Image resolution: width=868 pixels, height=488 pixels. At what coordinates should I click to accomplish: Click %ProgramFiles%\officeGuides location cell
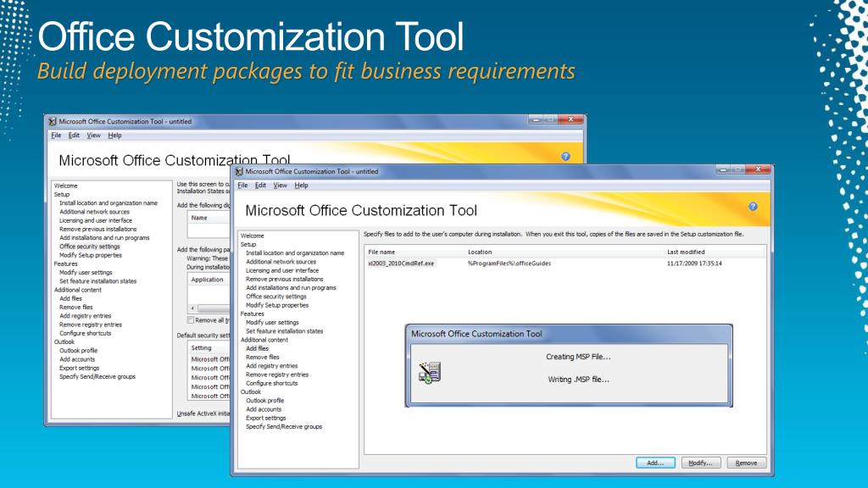point(509,263)
